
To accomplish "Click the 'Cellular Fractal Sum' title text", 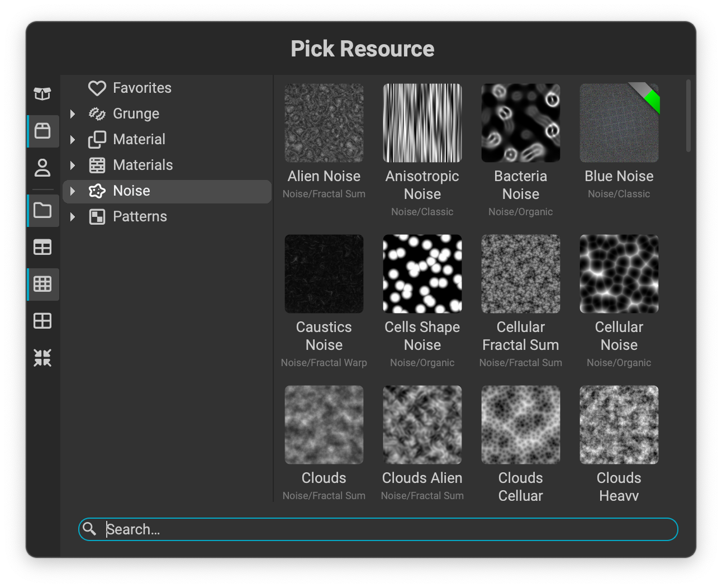I will [x=521, y=336].
